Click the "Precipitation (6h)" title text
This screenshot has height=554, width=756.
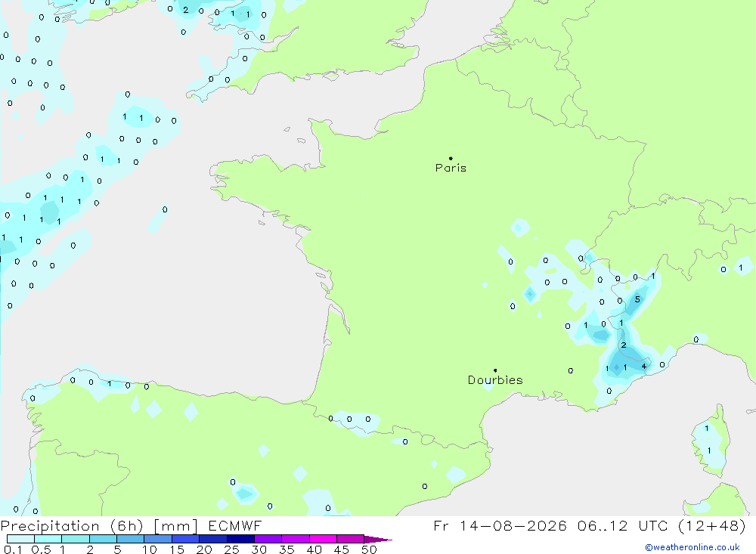[73, 526]
